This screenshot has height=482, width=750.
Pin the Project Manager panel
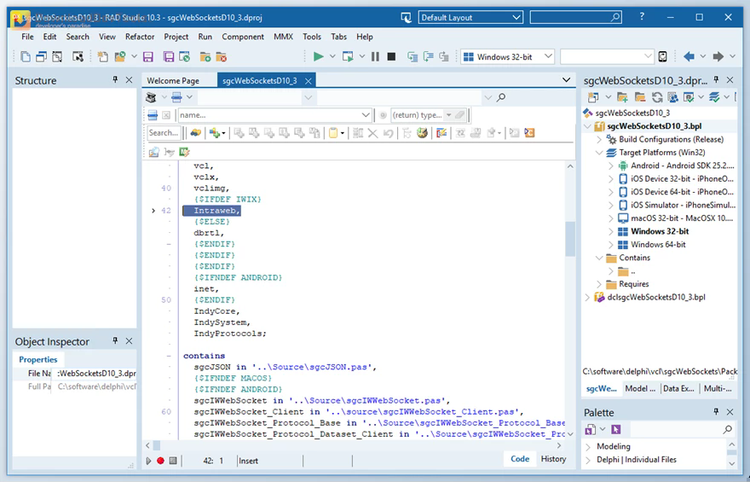coord(716,80)
